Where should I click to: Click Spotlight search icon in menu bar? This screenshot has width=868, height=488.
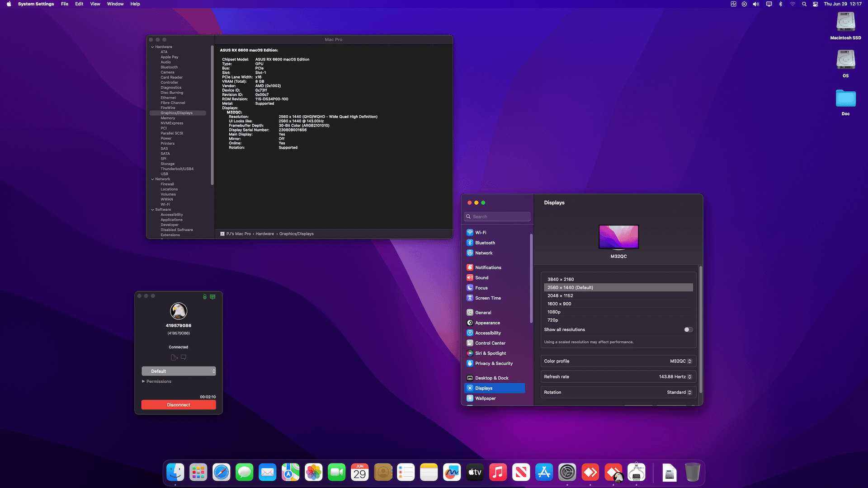pyautogui.click(x=804, y=4)
